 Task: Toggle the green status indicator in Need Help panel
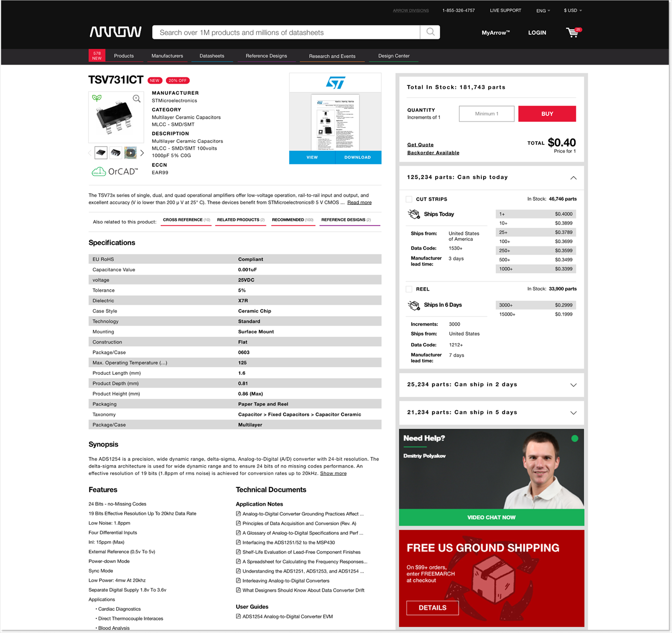pos(575,438)
